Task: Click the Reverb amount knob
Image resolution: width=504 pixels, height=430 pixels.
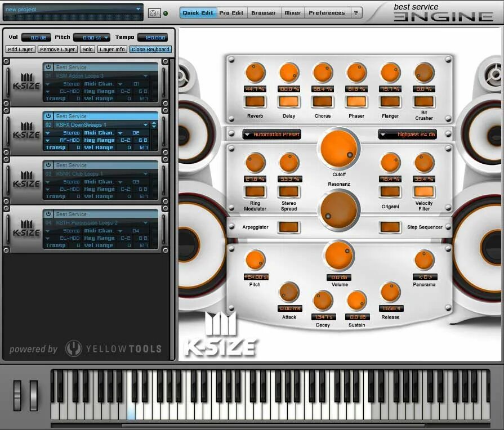Action: (x=255, y=73)
